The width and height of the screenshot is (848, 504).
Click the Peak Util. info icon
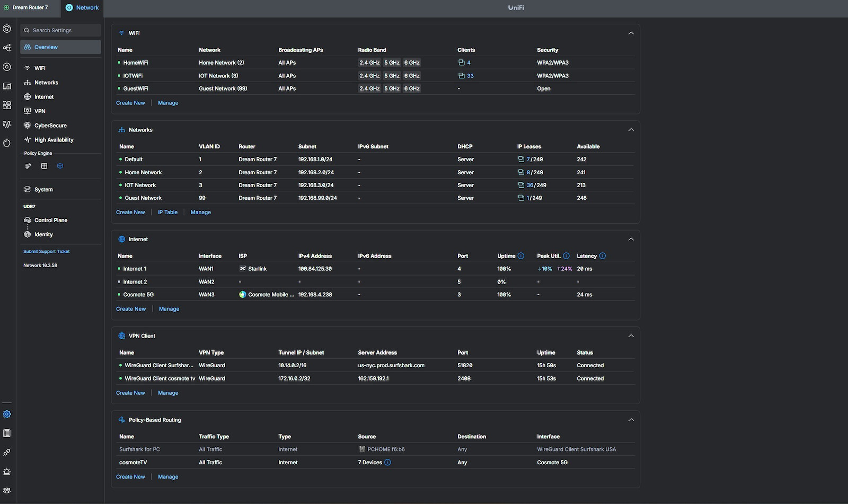[566, 256]
